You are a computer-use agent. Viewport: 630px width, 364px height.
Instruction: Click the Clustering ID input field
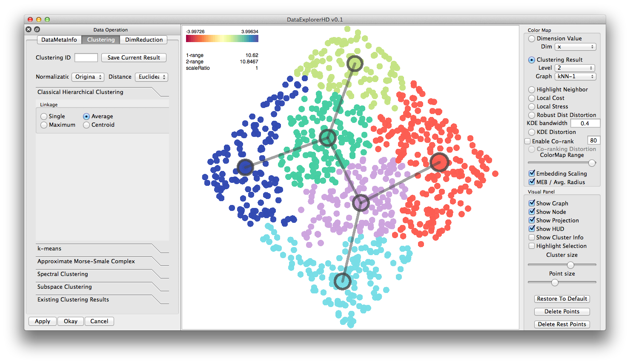[86, 58]
